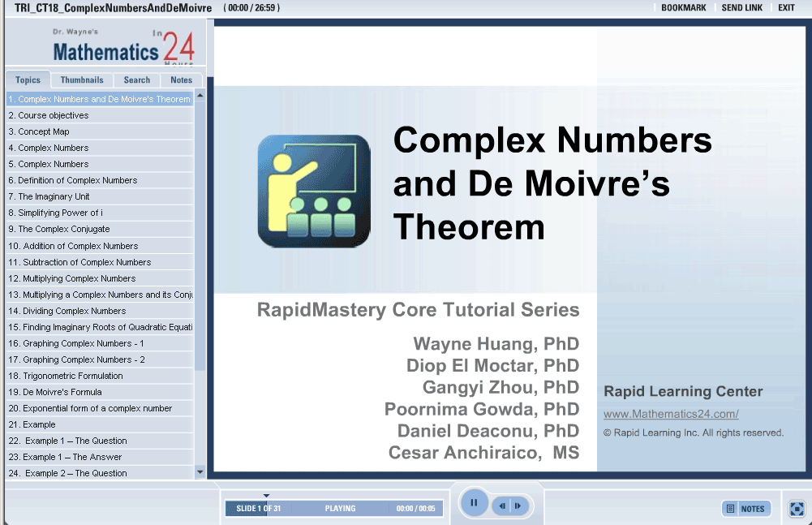This screenshot has height=525, width=812.
Task: Toggle fullscreen view icon
Action: click(797, 509)
